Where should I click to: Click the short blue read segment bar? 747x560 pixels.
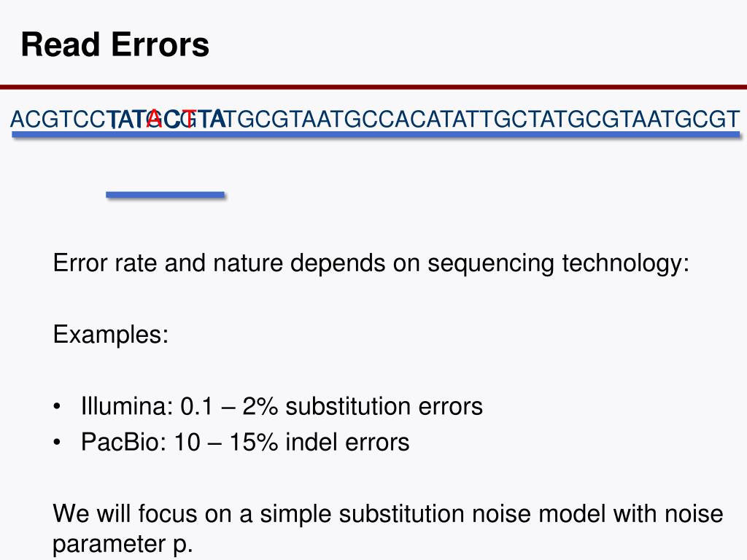(x=166, y=195)
